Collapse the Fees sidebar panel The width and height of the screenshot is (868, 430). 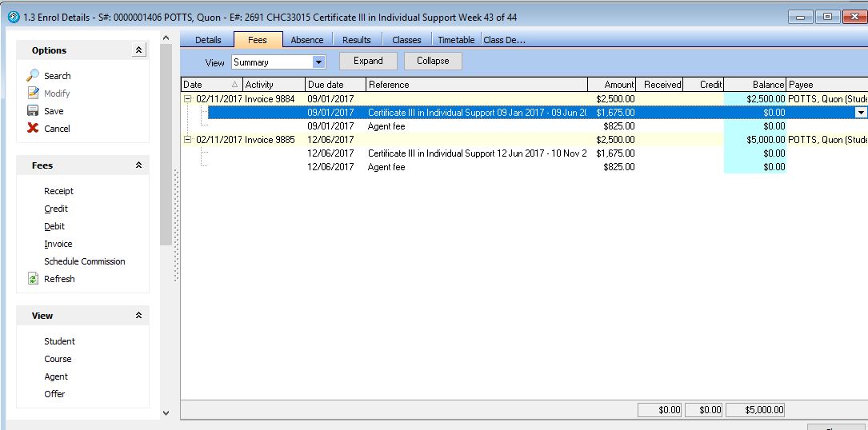point(138,165)
